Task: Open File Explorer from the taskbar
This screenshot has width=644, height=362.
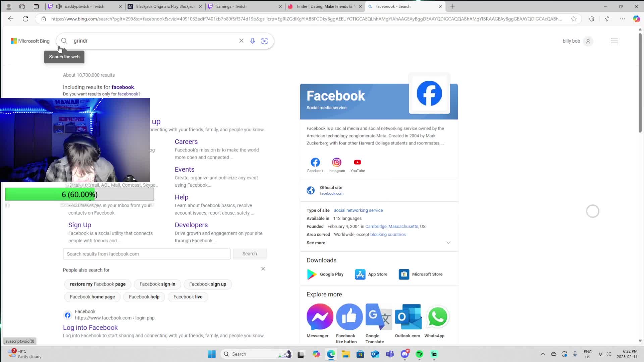Action: 345,354
